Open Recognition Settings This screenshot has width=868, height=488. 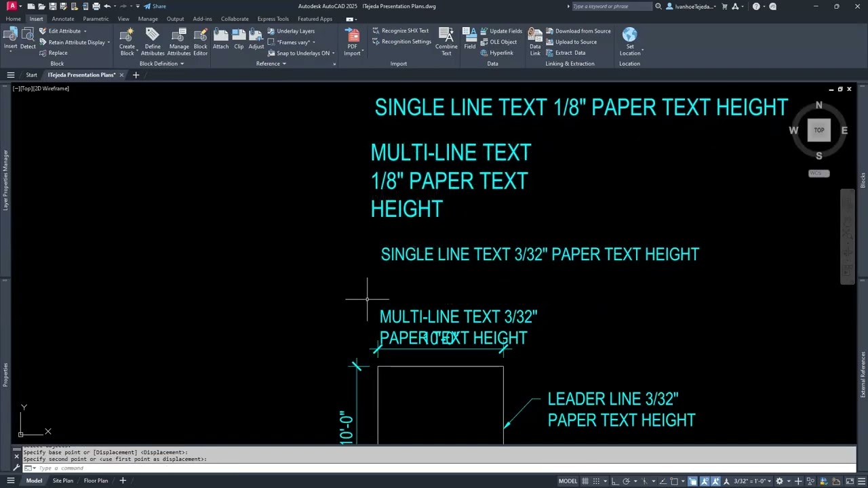tap(401, 41)
